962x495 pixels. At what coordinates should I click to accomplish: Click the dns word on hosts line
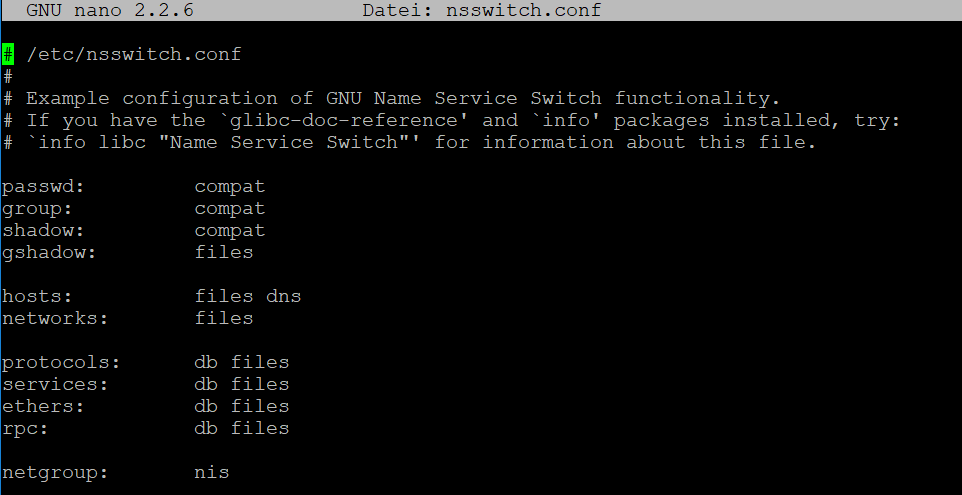pyautogui.click(x=283, y=296)
